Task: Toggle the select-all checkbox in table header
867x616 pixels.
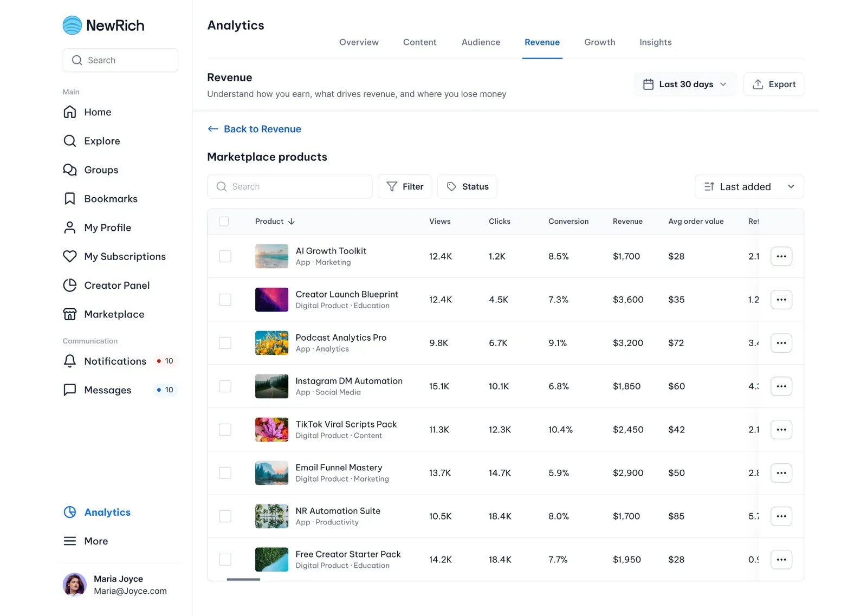Action: point(224,222)
